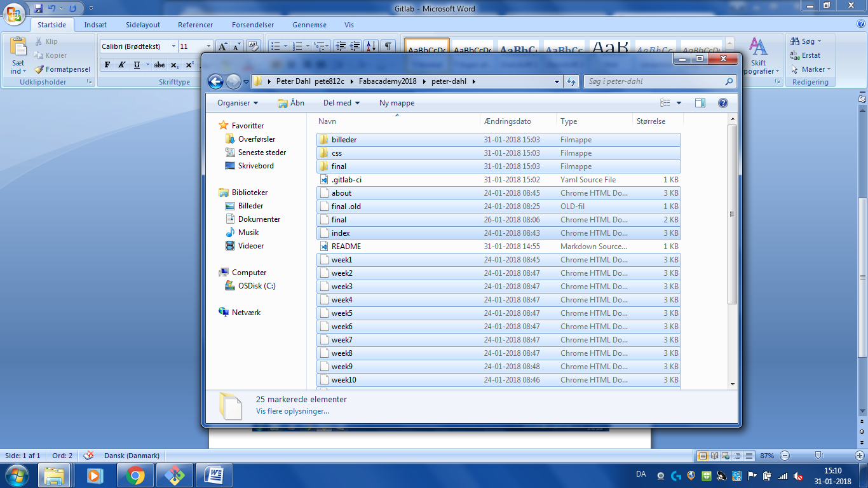Switch to the Forsendelser ribbon tab

(x=253, y=25)
